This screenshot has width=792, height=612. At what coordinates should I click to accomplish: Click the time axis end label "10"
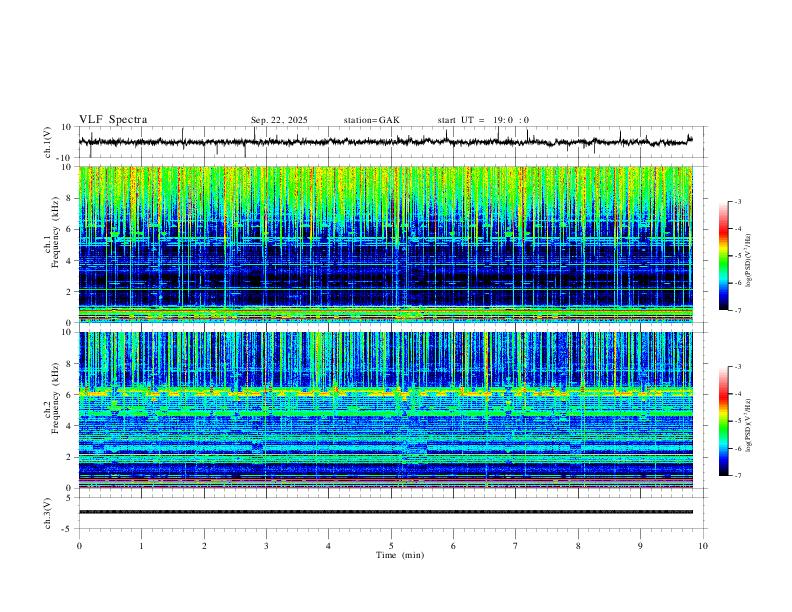(x=703, y=546)
